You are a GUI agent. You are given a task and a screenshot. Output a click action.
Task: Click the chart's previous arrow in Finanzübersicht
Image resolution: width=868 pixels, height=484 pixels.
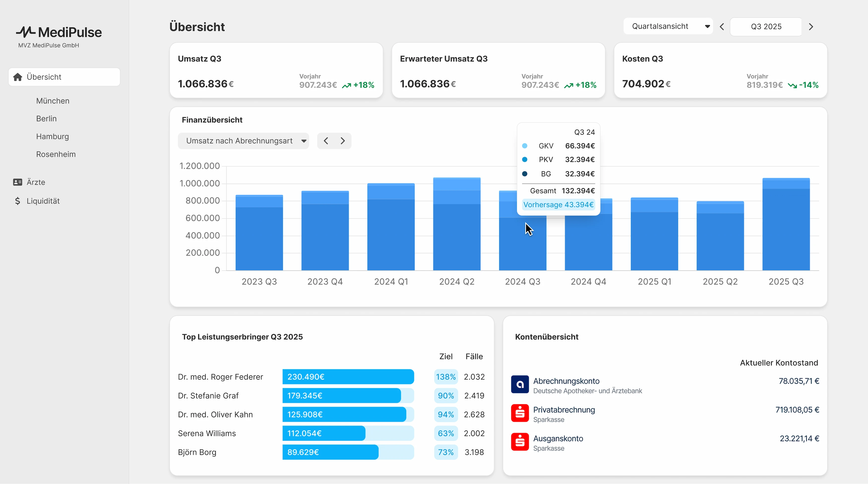coord(326,141)
